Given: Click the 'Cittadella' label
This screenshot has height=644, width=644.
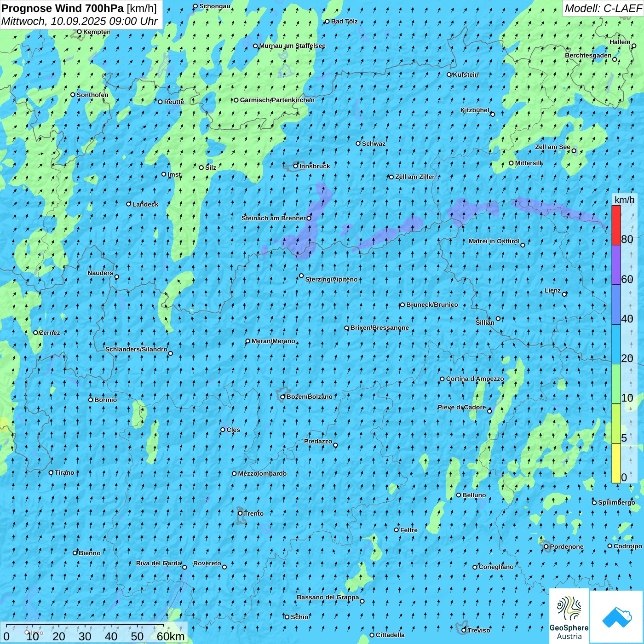Looking at the screenshot, I should pos(390,635).
